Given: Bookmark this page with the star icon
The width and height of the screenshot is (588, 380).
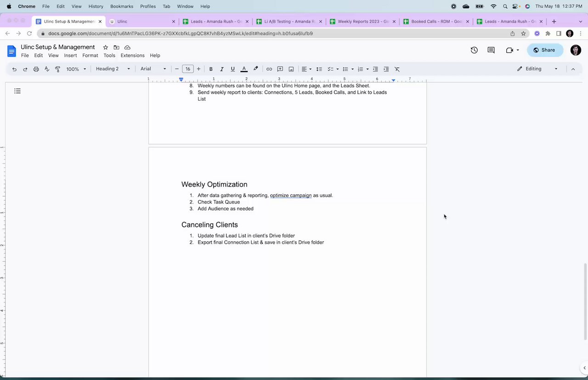Looking at the screenshot, I should [x=523, y=34].
